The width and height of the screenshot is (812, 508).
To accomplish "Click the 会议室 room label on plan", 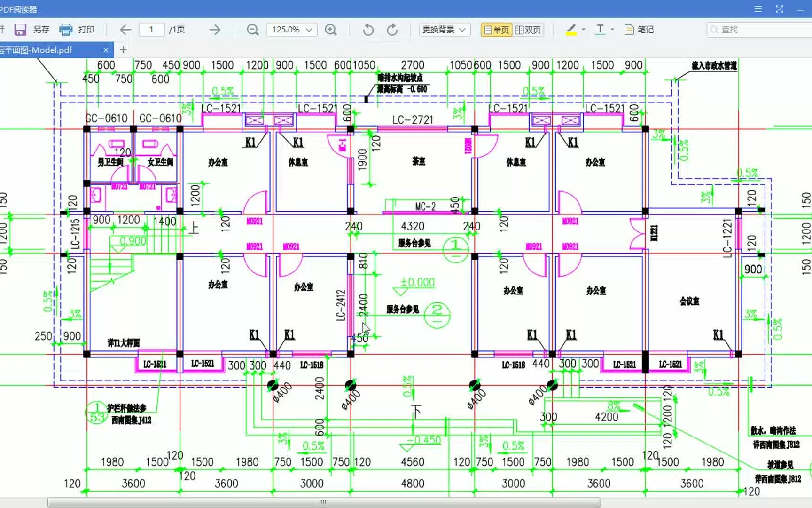I will [x=689, y=301].
